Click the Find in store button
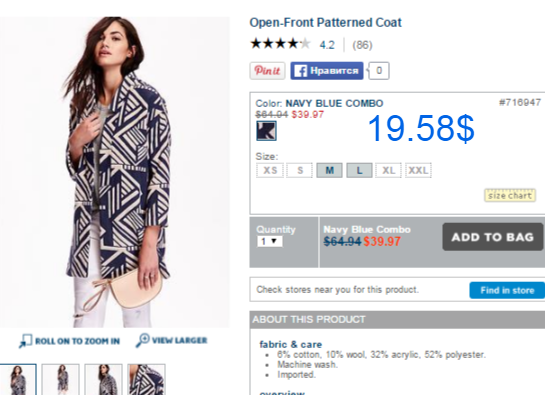Screen dimensions: 545x395 click(507, 290)
